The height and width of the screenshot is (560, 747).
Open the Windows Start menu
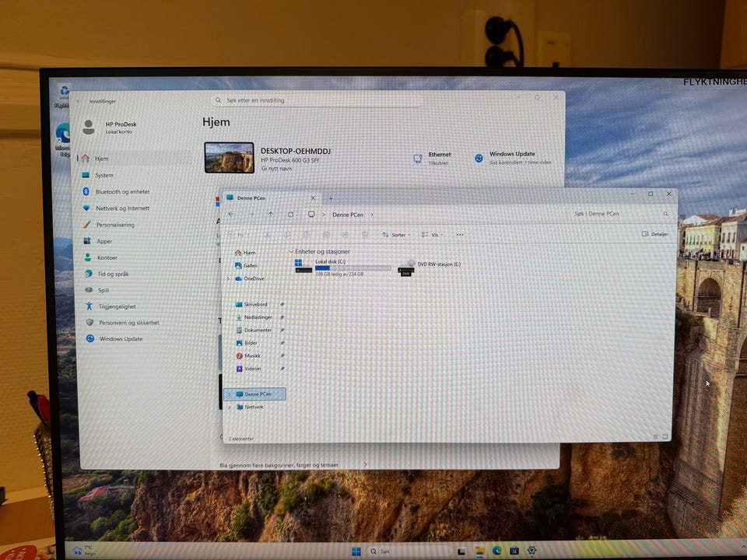pyautogui.click(x=356, y=551)
